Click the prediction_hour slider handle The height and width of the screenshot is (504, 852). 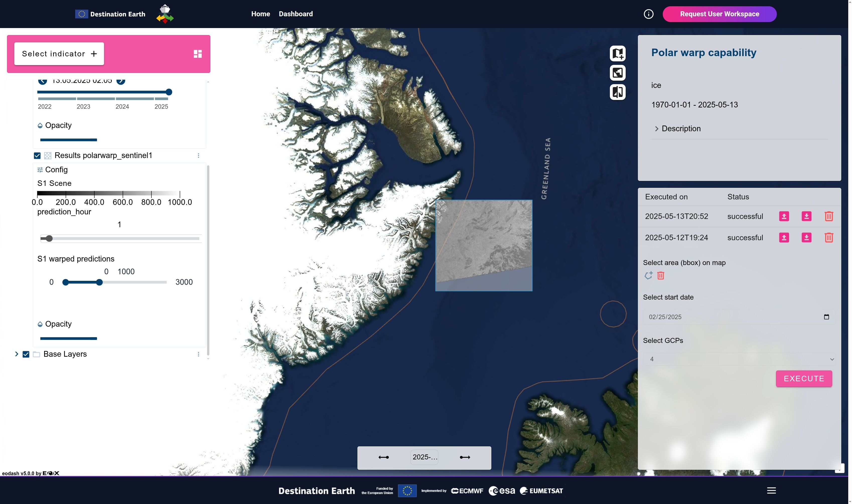49,238
